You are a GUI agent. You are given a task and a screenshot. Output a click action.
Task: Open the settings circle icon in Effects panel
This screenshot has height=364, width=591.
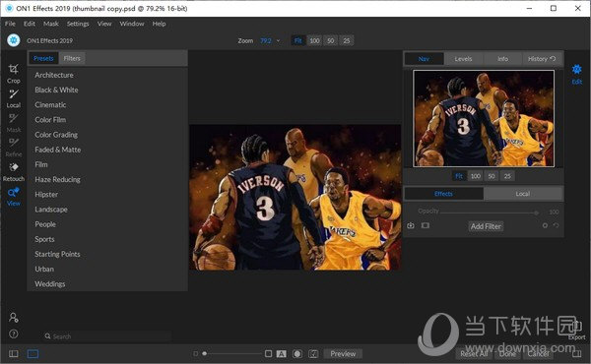point(545,225)
